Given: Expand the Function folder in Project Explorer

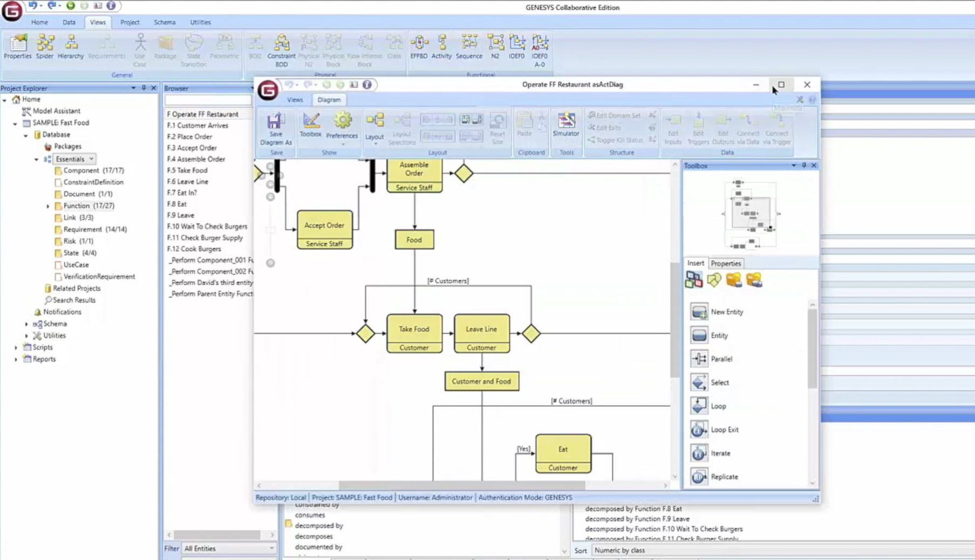Looking at the screenshot, I should (48, 206).
